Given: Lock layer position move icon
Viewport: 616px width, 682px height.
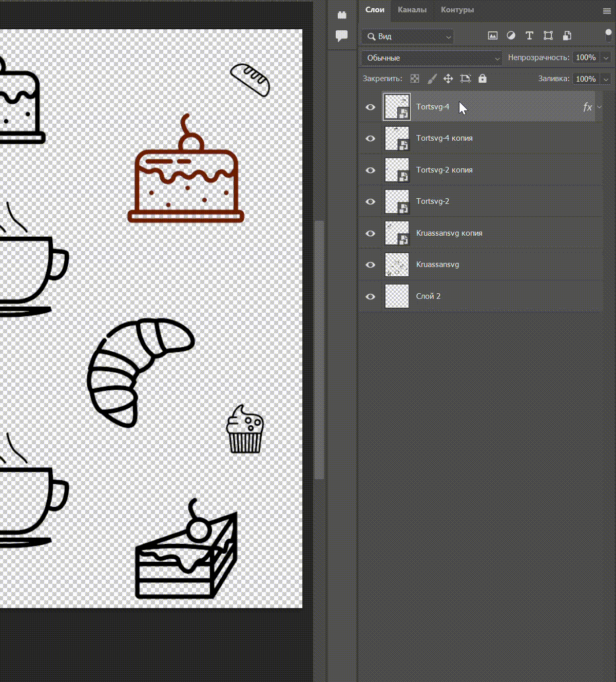Looking at the screenshot, I should click(448, 79).
